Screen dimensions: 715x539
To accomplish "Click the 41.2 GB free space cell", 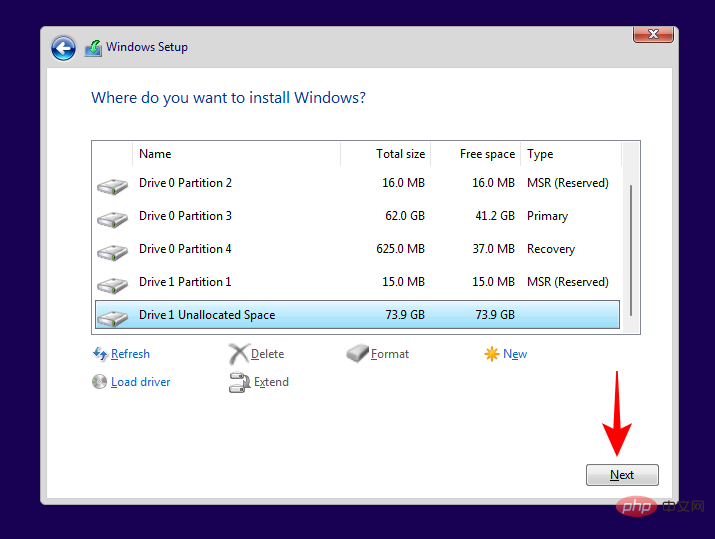I will pos(495,216).
